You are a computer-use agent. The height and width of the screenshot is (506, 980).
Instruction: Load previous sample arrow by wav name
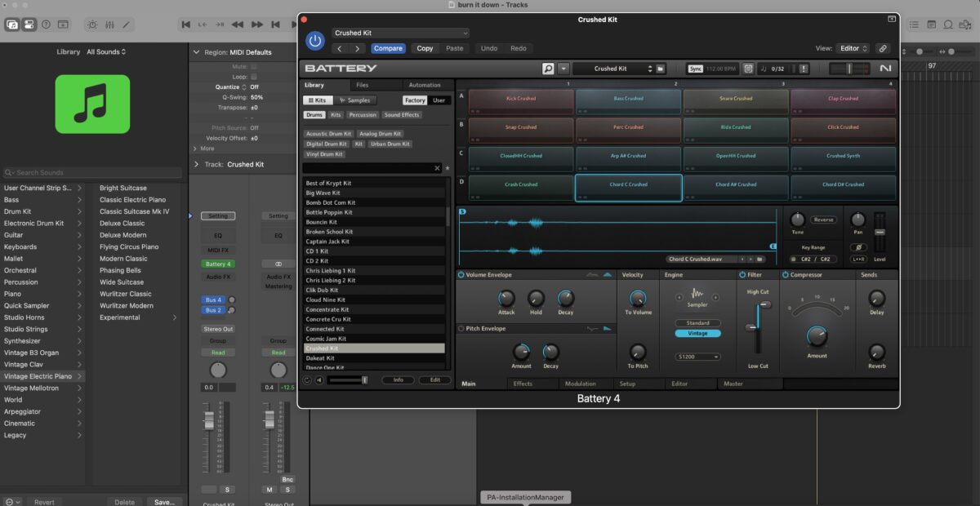click(742, 259)
